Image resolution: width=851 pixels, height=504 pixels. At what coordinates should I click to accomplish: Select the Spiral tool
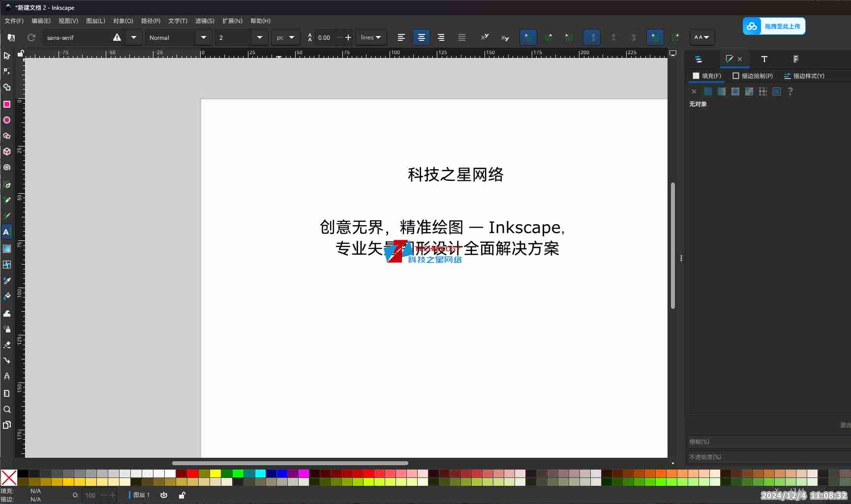click(x=7, y=167)
